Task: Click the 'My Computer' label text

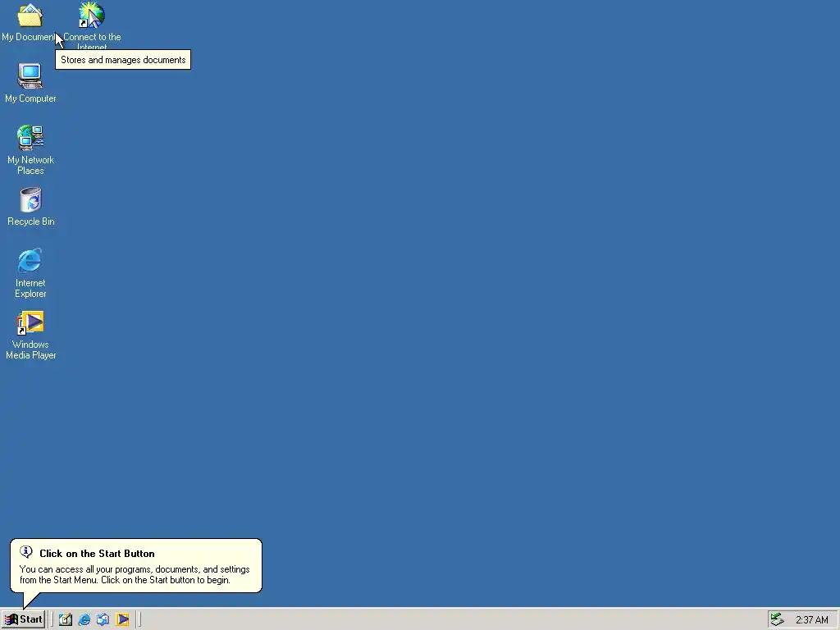Action: (x=30, y=98)
